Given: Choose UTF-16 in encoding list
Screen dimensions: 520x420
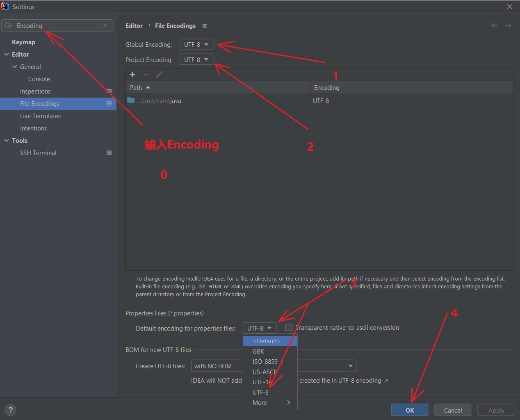Looking at the screenshot, I should coord(270,382).
